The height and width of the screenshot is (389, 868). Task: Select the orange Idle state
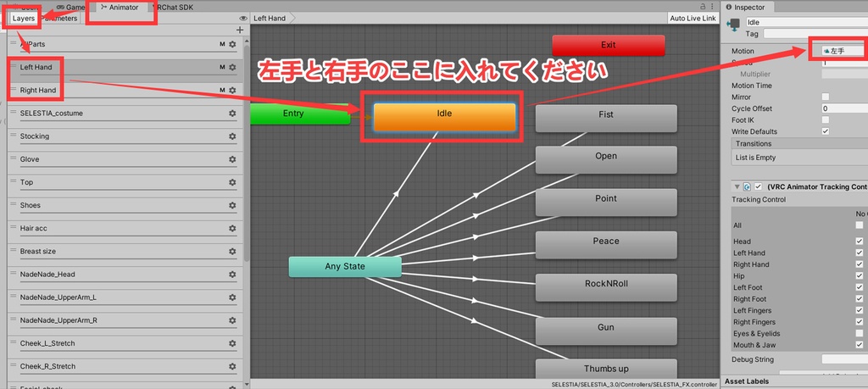(x=444, y=117)
